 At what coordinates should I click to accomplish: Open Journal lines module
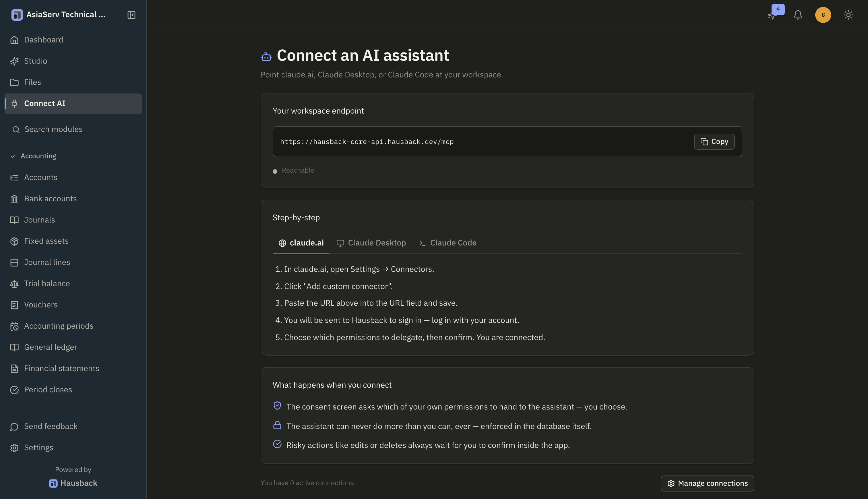click(73, 262)
